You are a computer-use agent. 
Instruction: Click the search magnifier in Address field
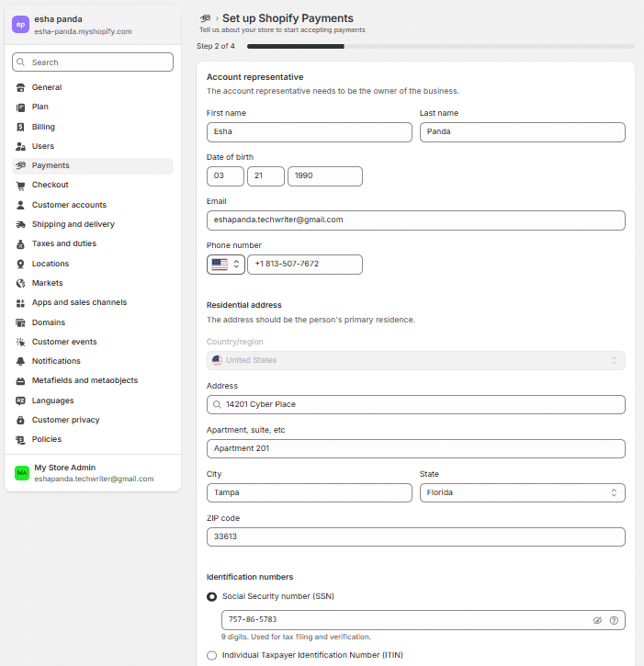tap(217, 405)
